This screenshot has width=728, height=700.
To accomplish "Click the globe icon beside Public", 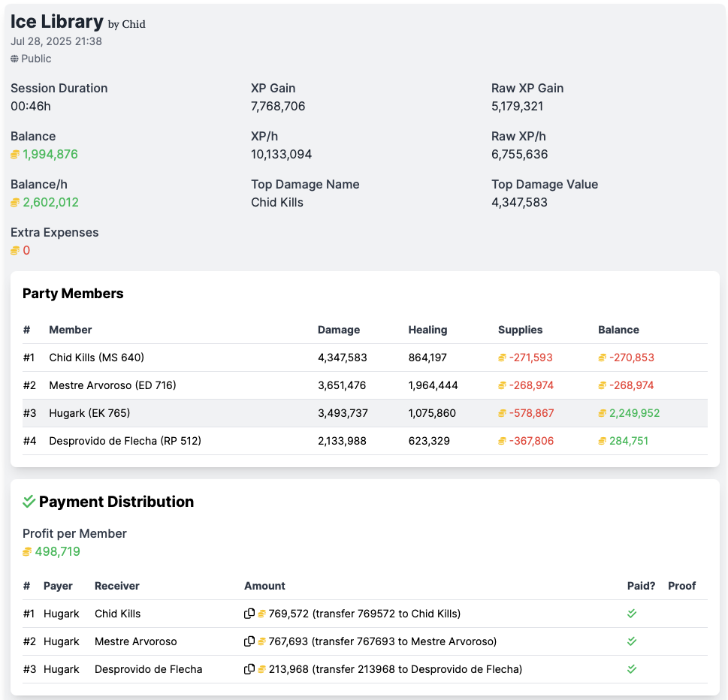I will pyautogui.click(x=14, y=59).
